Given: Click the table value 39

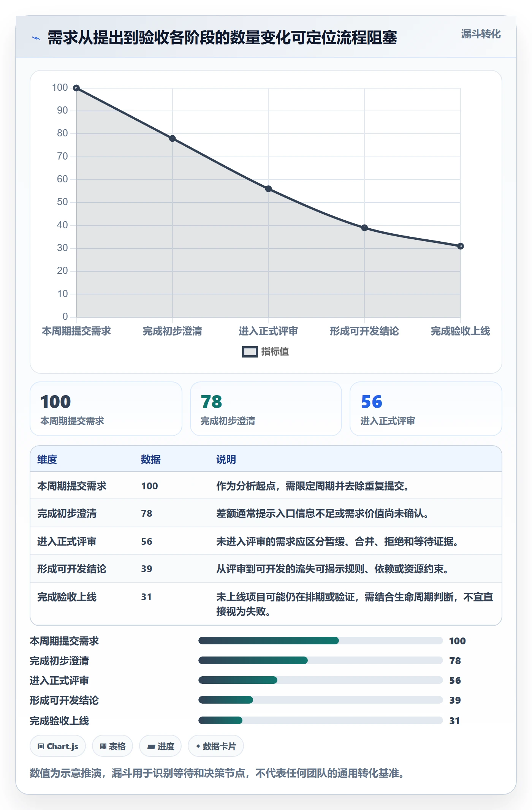Looking at the screenshot, I should pyautogui.click(x=147, y=569).
